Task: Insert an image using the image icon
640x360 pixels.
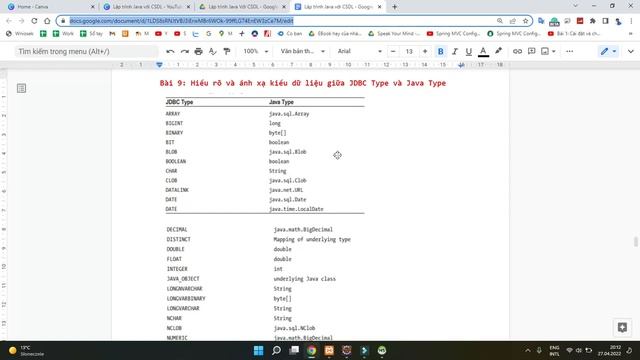Action: pos(545,51)
